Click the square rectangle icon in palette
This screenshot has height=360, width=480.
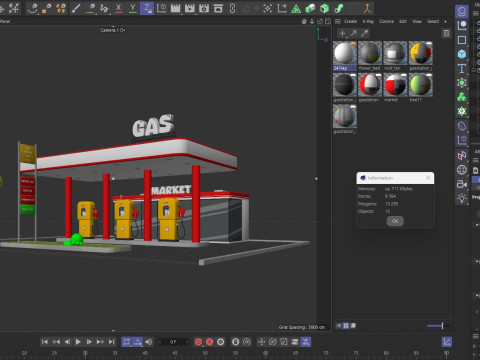coord(462,40)
